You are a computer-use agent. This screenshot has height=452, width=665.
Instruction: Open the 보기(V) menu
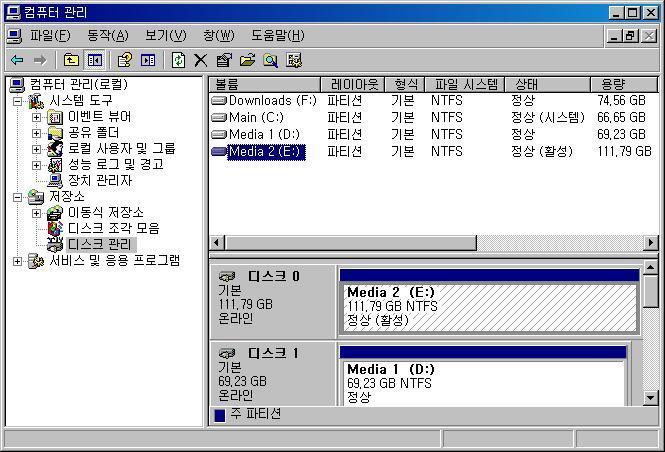[166, 36]
